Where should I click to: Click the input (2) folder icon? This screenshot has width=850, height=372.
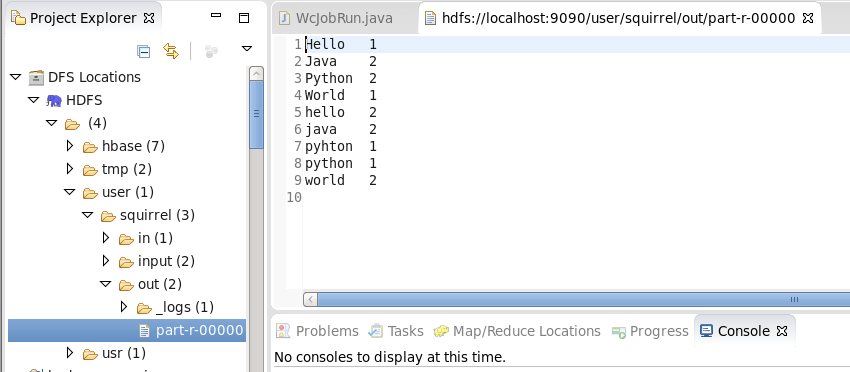[x=126, y=262]
